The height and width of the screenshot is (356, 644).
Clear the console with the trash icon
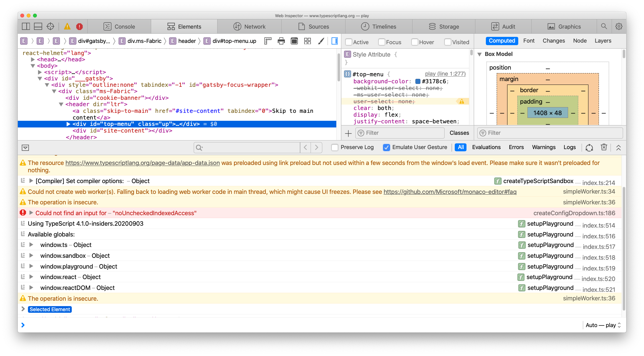604,147
